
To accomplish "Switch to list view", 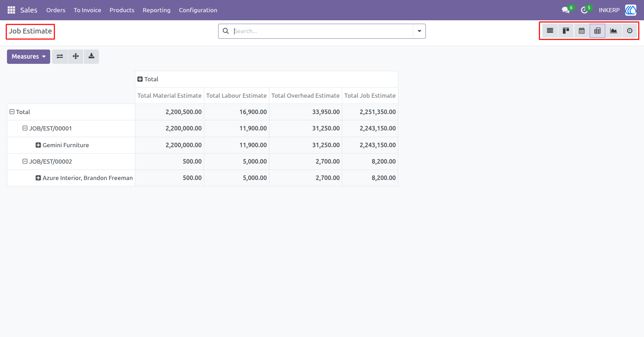I will coord(550,31).
